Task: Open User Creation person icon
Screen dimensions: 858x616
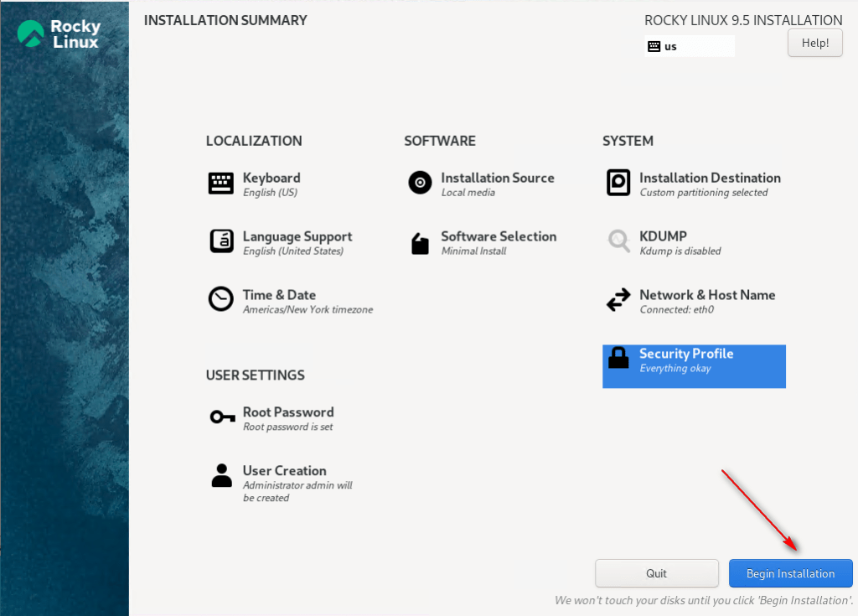Action: pyautogui.click(x=221, y=475)
